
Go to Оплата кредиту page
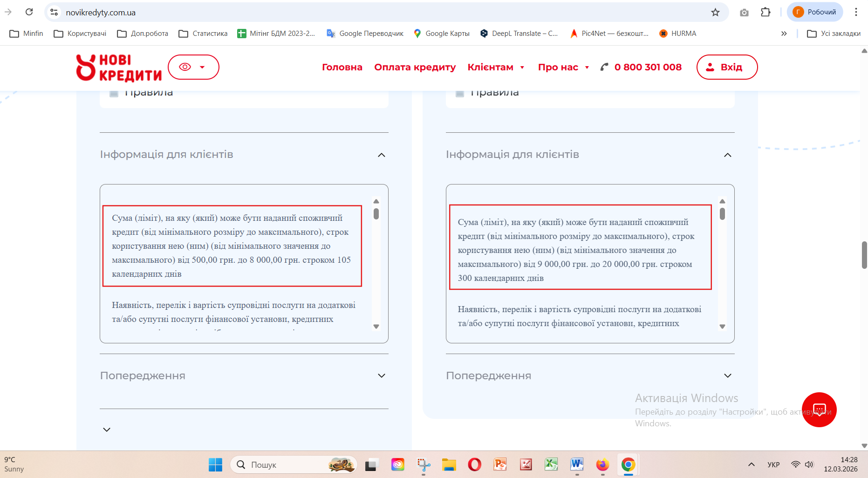[415, 67]
